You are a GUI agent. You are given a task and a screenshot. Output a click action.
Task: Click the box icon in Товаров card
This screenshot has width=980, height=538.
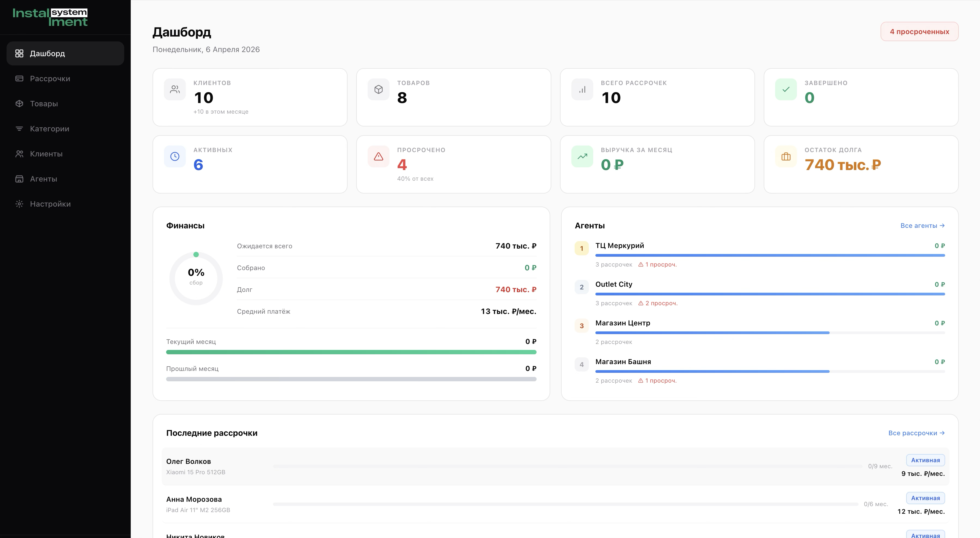[x=378, y=89]
